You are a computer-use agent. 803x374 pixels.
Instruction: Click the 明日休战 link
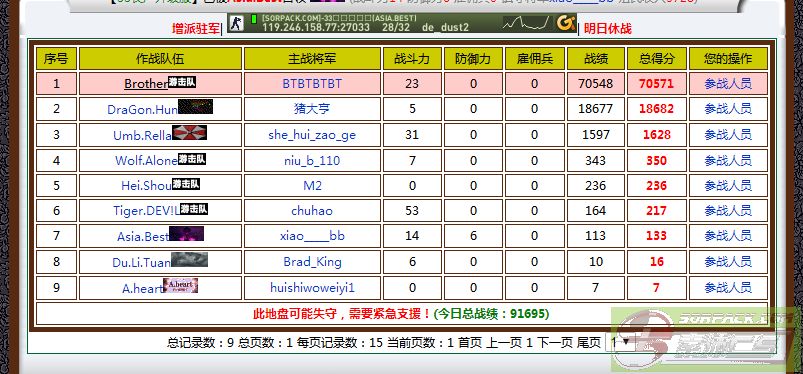click(608, 29)
